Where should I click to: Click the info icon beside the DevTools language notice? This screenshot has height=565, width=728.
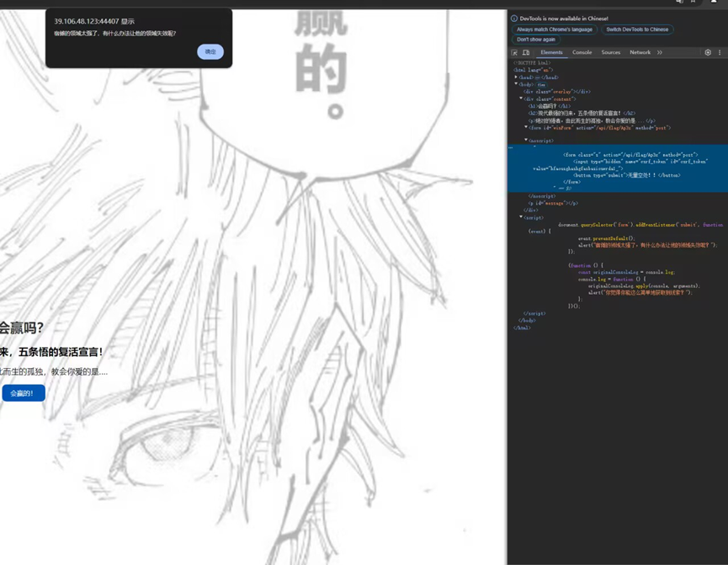514,19
